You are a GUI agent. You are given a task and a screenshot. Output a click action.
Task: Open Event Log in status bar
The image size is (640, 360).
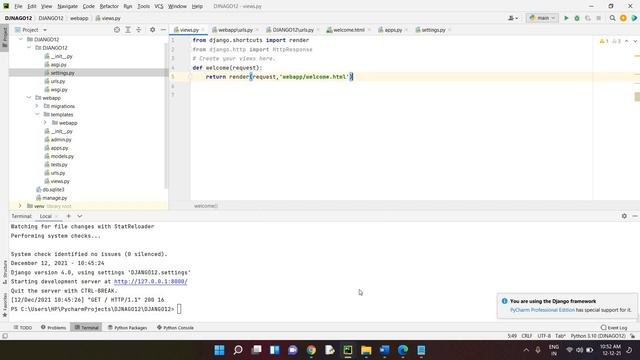tap(614, 327)
